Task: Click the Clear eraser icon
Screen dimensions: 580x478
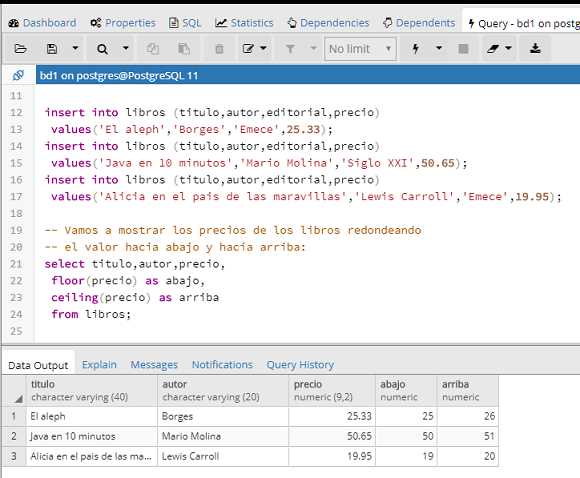Action: (493, 48)
